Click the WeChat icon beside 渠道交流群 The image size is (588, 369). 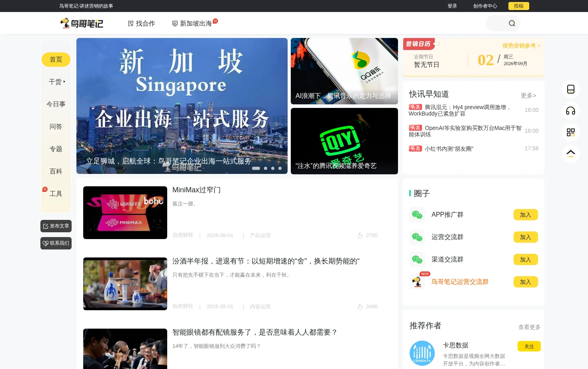[417, 259]
